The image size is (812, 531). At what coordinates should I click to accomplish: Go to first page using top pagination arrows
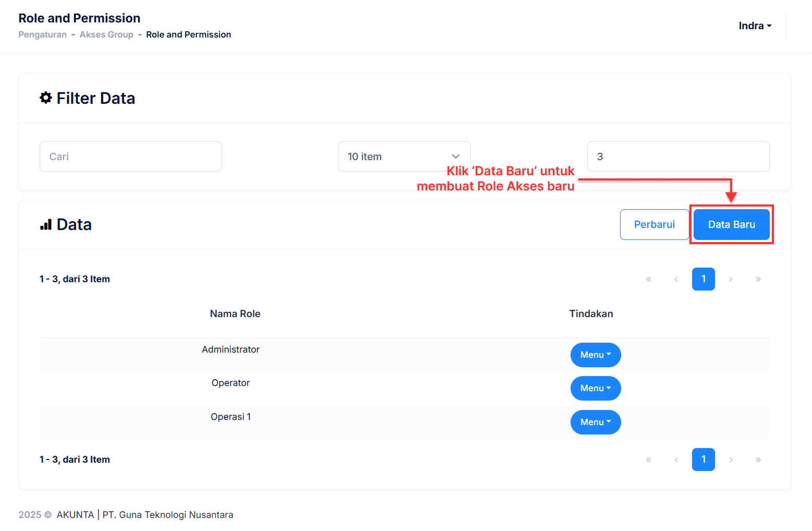point(648,280)
